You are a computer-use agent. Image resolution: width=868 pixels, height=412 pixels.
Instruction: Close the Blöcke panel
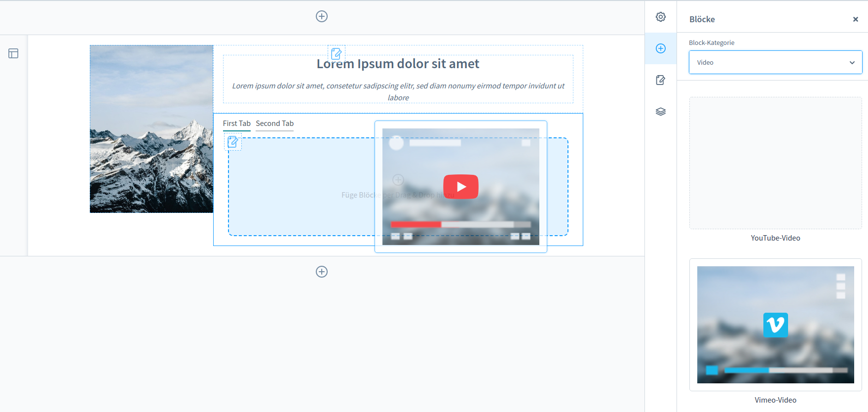pos(856,19)
